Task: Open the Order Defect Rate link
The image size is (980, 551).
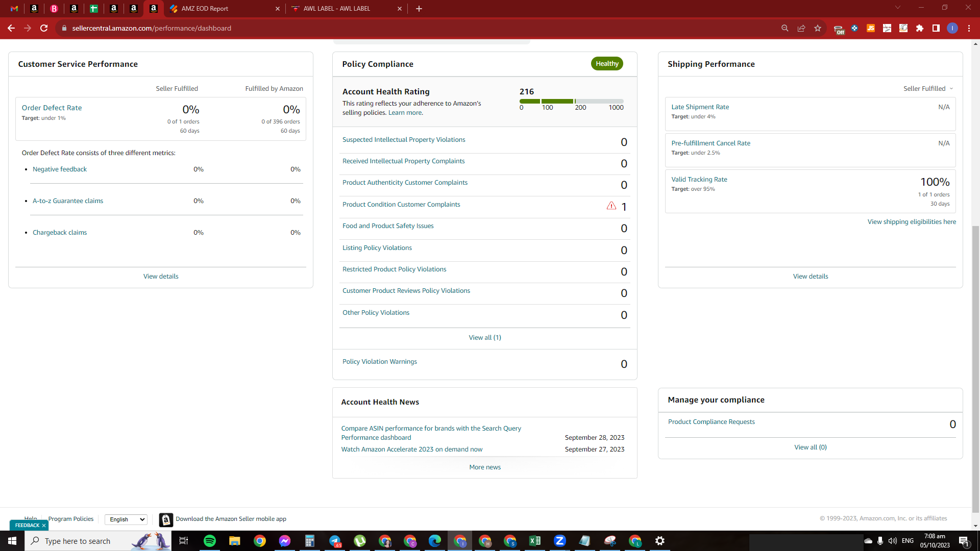Action: (52, 108)
